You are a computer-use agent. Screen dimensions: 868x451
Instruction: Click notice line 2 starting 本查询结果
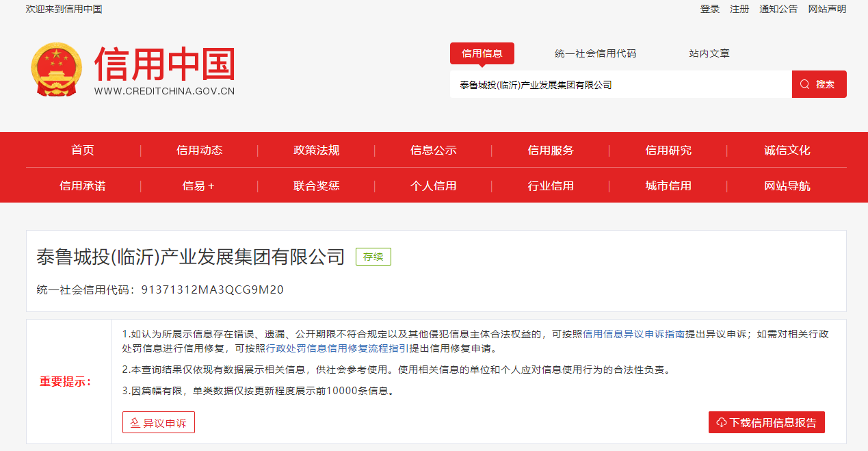pyautogui.click(x=395, y=370)
